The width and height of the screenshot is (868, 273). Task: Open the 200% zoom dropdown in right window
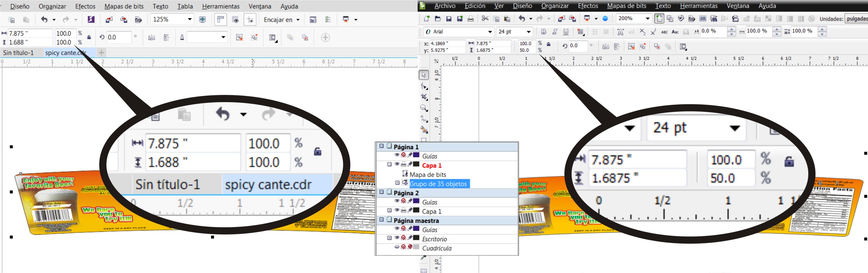(x=647, y=18)
